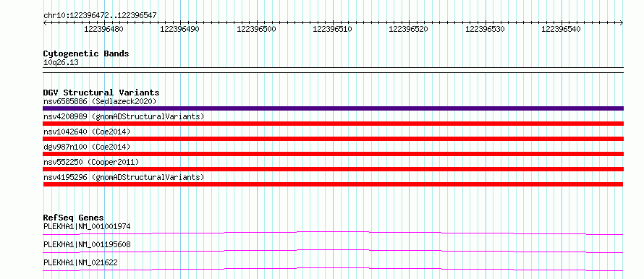The image size is (644, 279).
Task: Click the 10q26.13 band label
Action: pyautogui.click(x=61, y=63)
